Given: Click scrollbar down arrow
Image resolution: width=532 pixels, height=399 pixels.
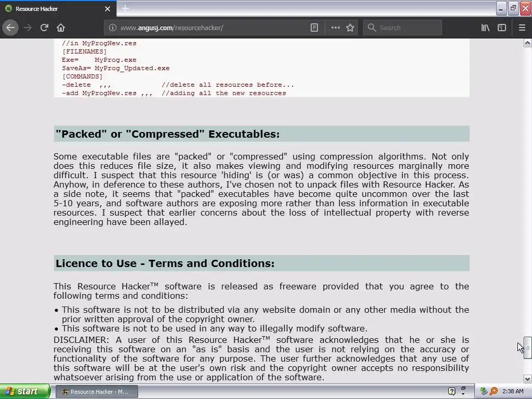Looking at the screenshot, I should [527, 379].
